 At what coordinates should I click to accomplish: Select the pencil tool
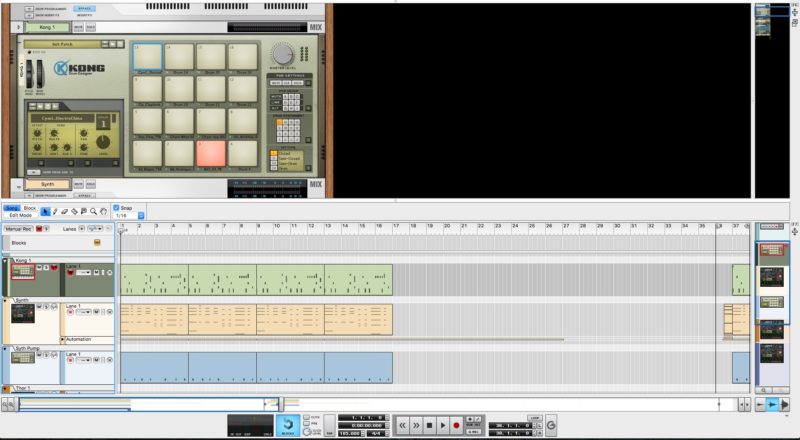coord(55,211)
